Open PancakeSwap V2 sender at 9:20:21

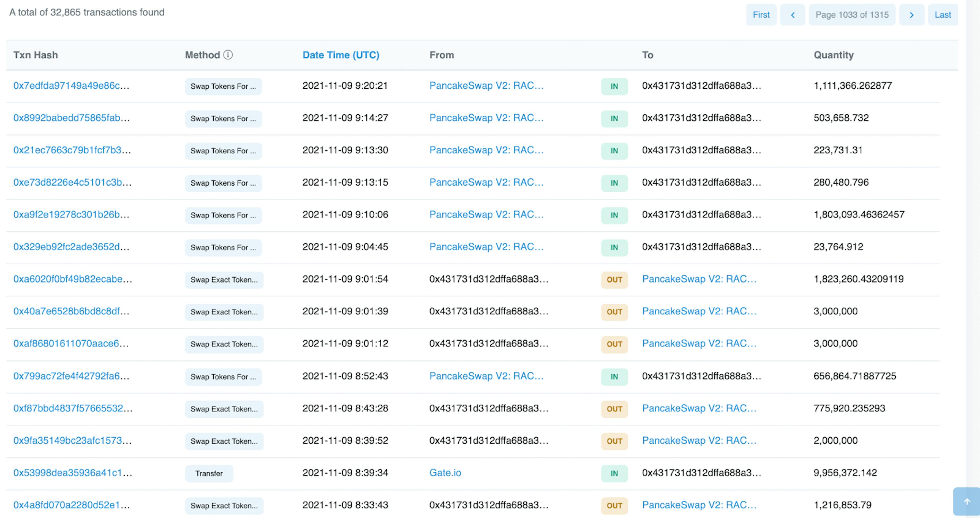487,86
